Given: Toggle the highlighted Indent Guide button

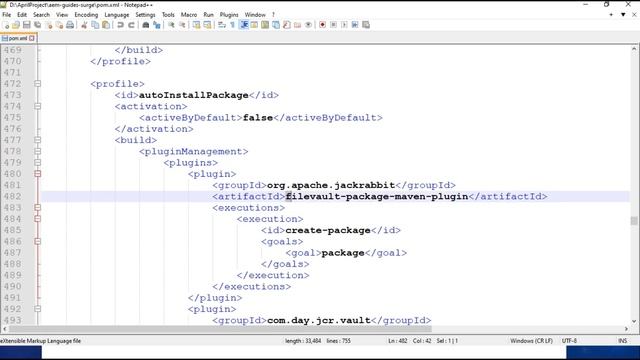Looking at the screenshot, I should tap(244, 25).
